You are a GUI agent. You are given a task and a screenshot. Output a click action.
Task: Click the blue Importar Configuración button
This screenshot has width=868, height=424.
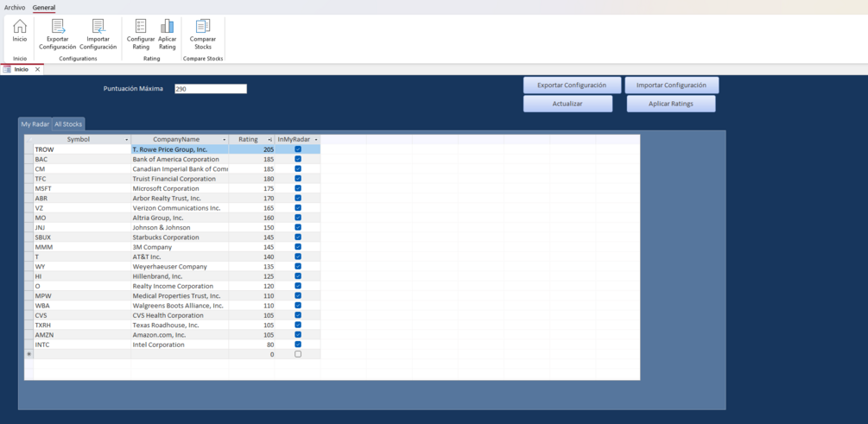[671, 85]
